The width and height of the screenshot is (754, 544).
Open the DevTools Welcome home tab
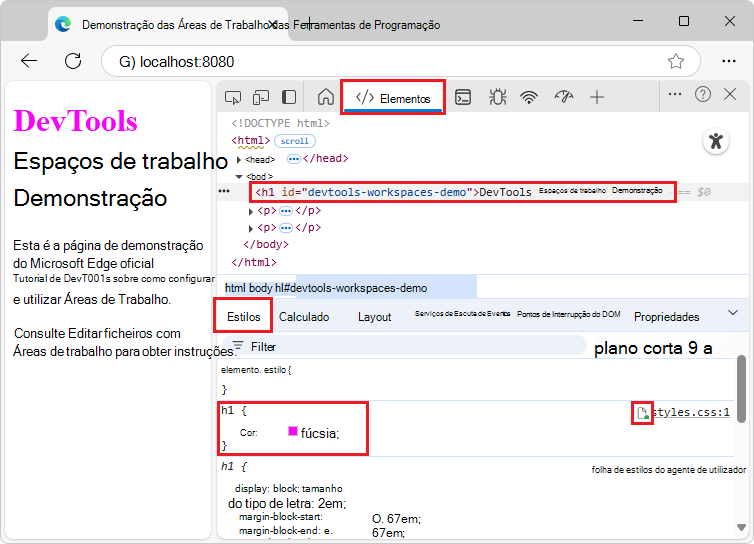tap(326, 97)
